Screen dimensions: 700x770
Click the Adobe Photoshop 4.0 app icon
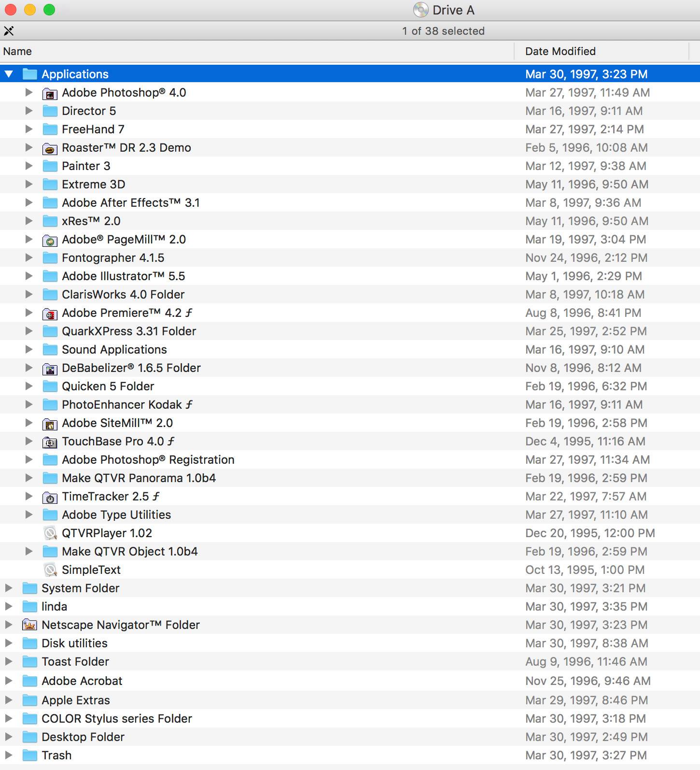click(x=50, y=93)
